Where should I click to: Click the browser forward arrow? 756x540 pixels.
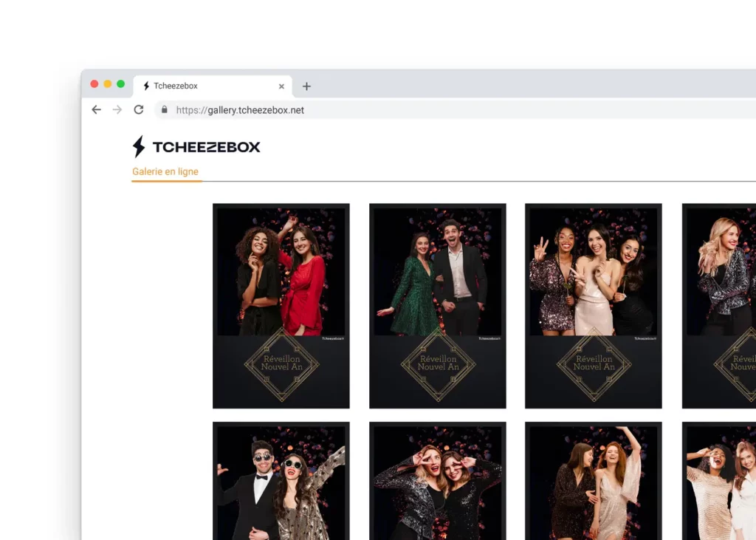tap(117, 109)
